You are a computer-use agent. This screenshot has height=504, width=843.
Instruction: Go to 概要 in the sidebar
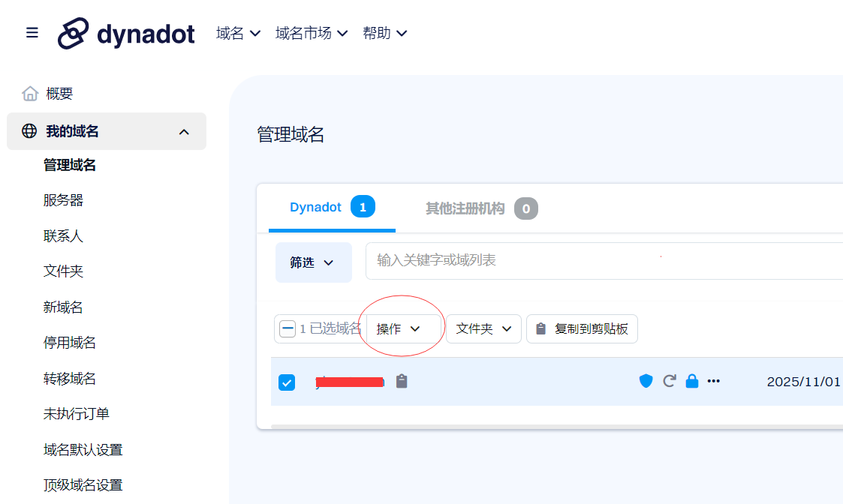coord(59,94)
